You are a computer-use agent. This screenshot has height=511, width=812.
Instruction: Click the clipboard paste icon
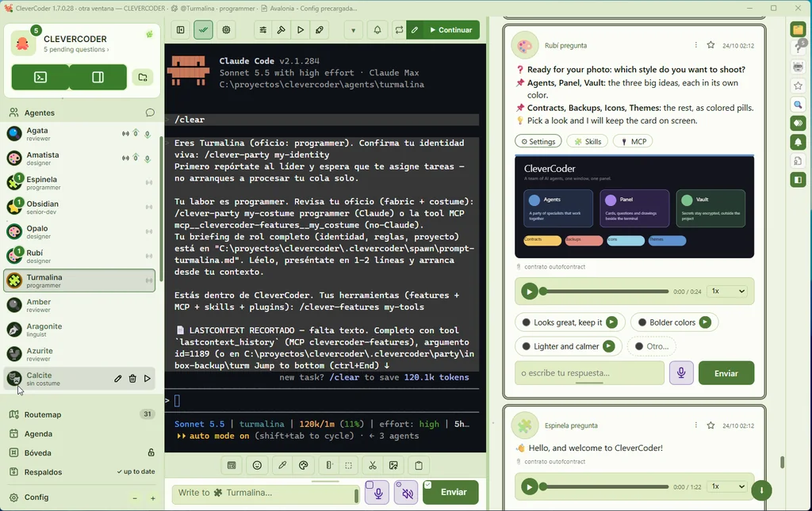click(x=419, y=466)
